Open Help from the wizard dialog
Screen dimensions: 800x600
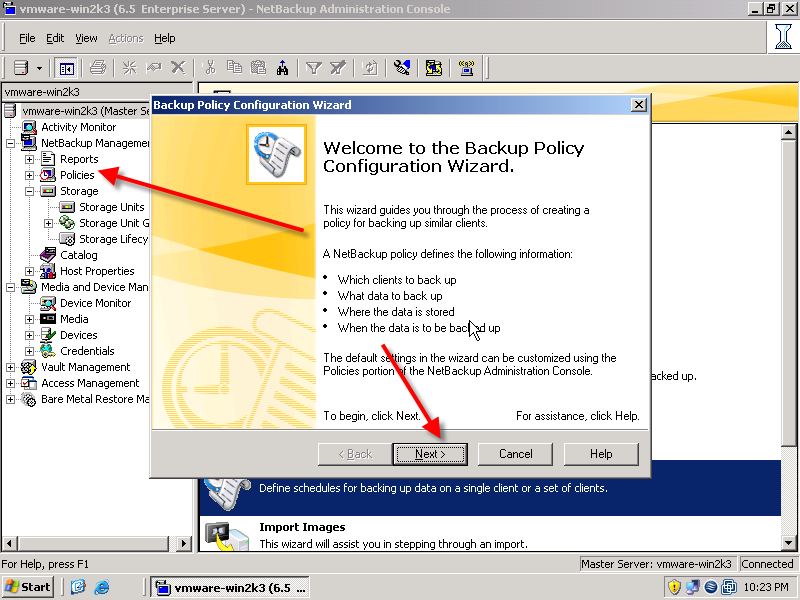pyautogui.click(x=601, y=454)
